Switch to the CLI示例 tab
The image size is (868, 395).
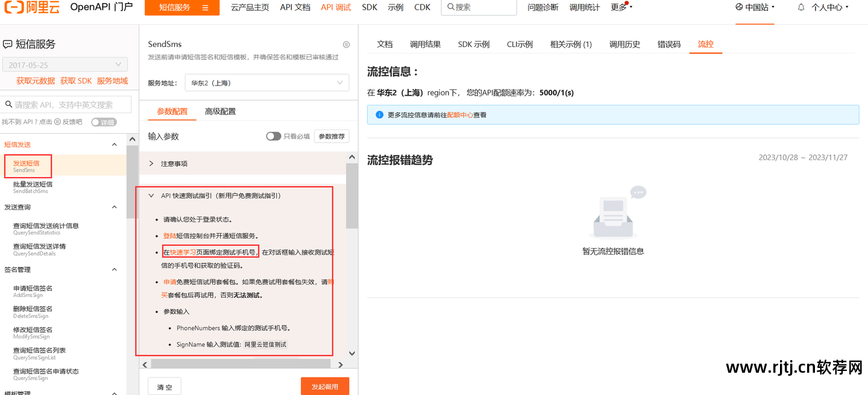[520, 44]
